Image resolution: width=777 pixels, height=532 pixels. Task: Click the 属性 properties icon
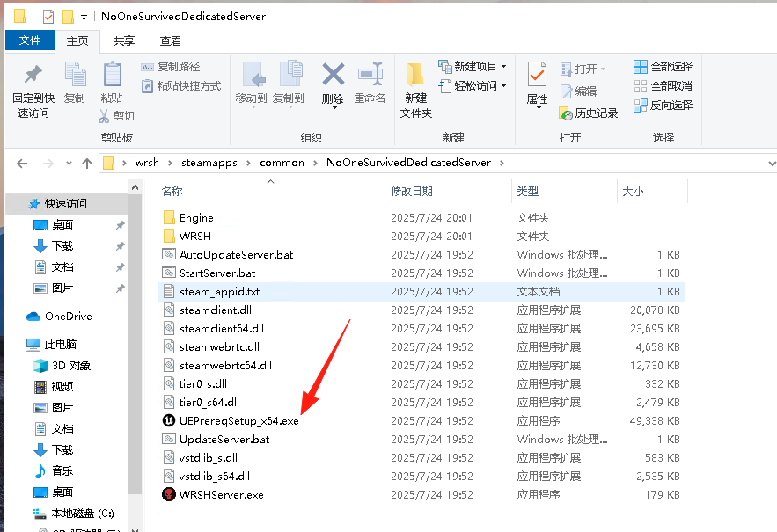click(537, 74)
